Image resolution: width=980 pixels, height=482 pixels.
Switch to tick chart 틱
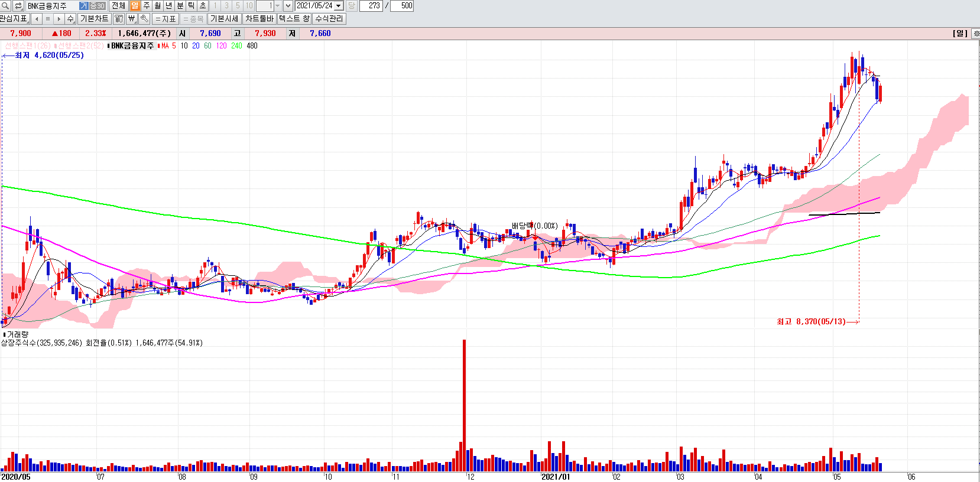[191, 6]
